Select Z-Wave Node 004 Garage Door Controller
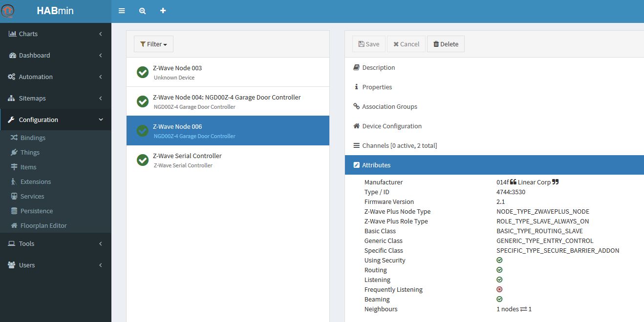 click(x=228, y=101)
